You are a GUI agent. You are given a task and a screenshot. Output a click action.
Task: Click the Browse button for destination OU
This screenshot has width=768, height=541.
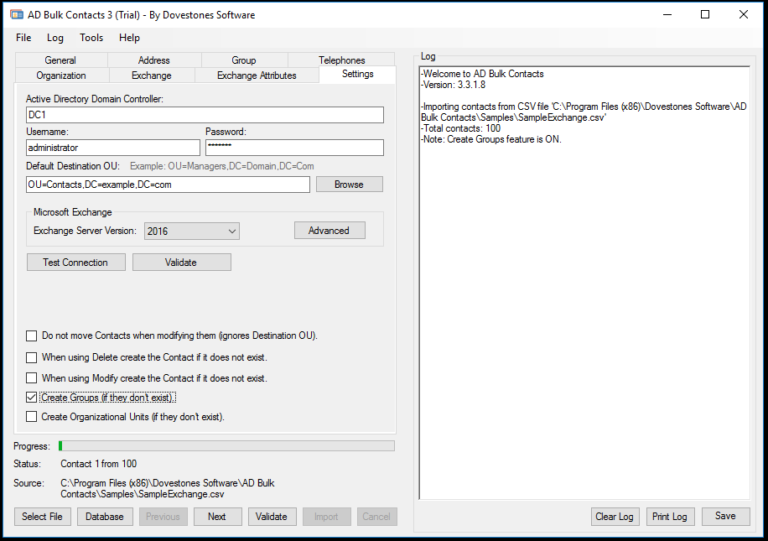(x=349, y=185)
